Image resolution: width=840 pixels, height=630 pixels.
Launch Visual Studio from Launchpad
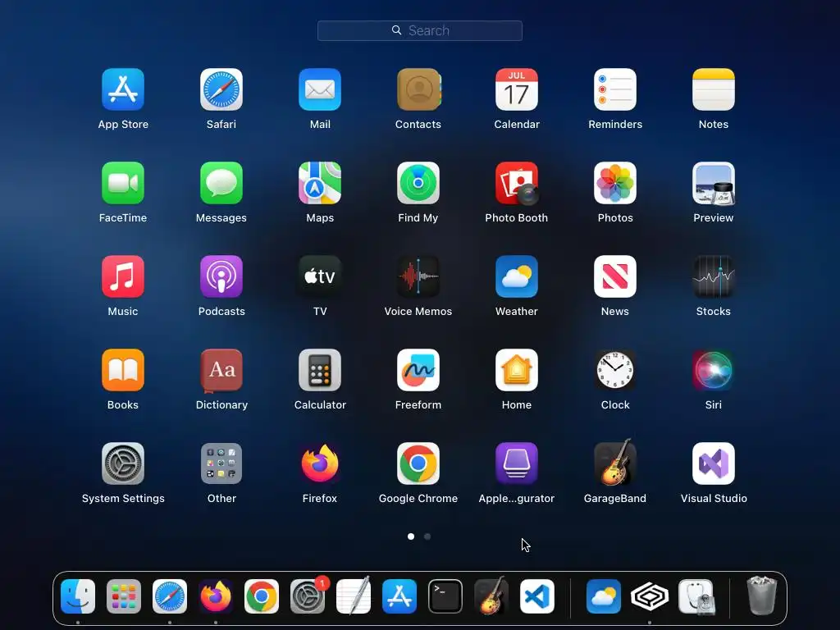click(x=714, y=463)
